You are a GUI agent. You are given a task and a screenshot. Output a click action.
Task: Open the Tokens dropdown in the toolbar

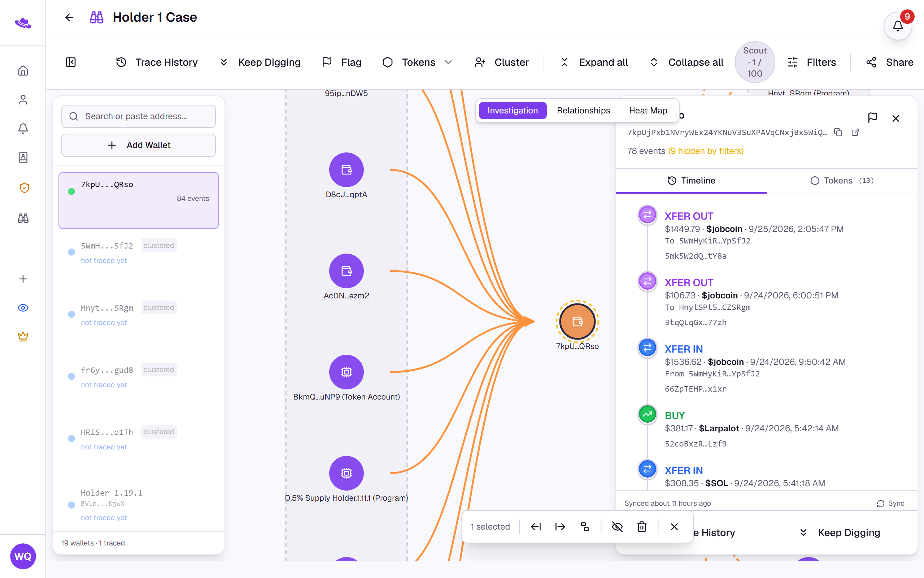pyautogui.click(x=417, y=62)
